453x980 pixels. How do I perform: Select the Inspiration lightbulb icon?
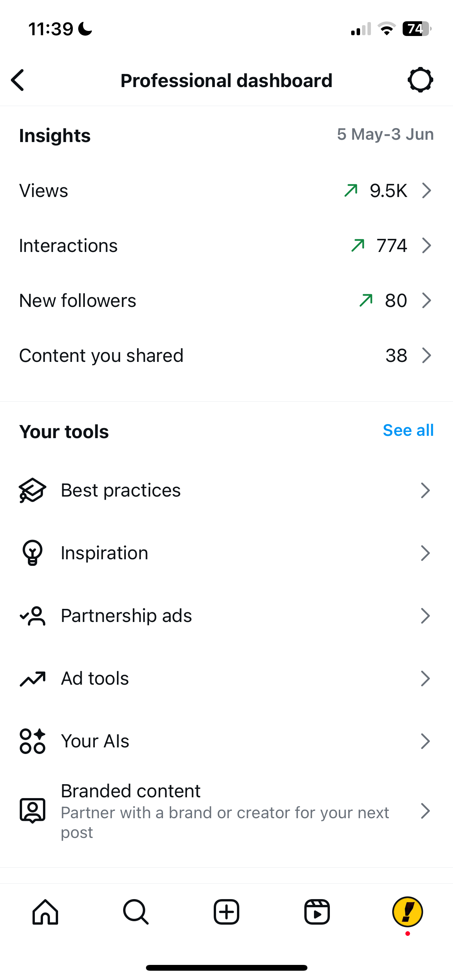coord(33,553)
